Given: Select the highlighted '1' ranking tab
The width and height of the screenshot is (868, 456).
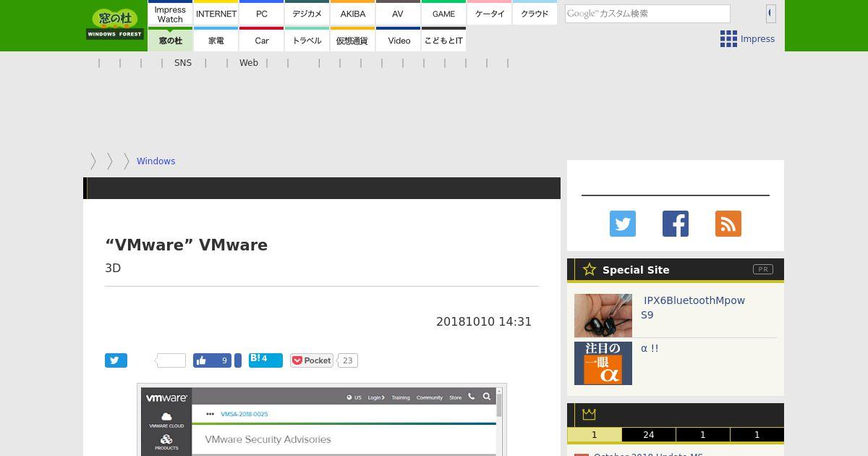Looking at the screenshot, I should click(595, 435).
